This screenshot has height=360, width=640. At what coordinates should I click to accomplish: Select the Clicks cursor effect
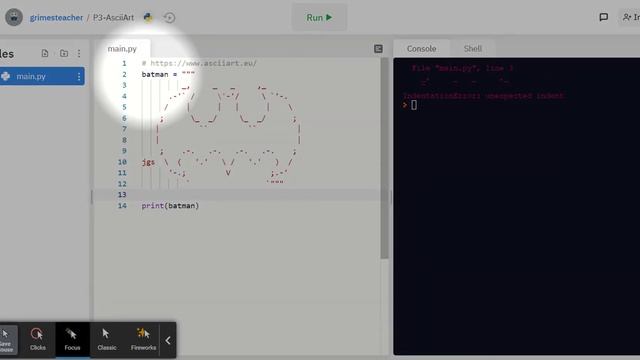(x=38, y=340)
